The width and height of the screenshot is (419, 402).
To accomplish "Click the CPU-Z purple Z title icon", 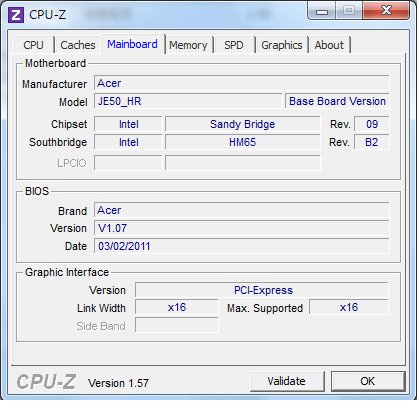I will click(16, 15).
